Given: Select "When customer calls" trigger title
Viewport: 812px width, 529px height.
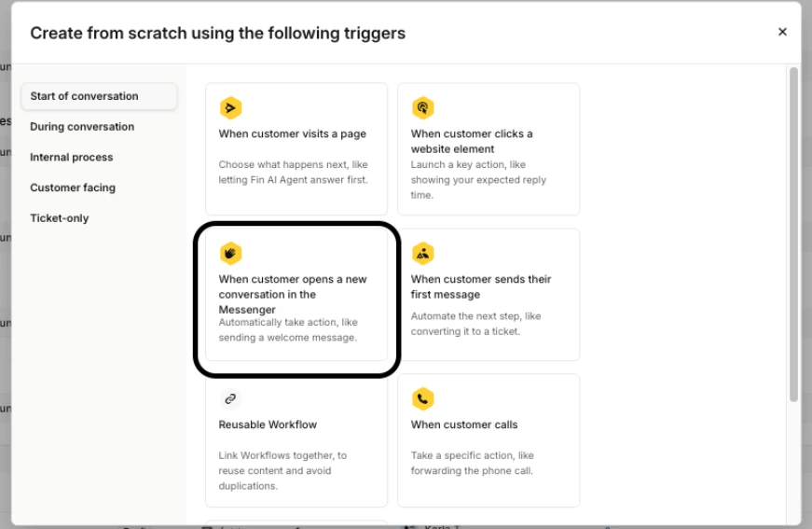Looking at the screenshot, I should coord(464,425).
